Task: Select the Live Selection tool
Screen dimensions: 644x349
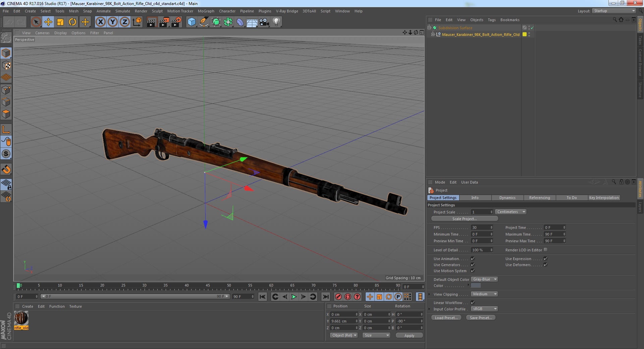Action: pos(36,22)
